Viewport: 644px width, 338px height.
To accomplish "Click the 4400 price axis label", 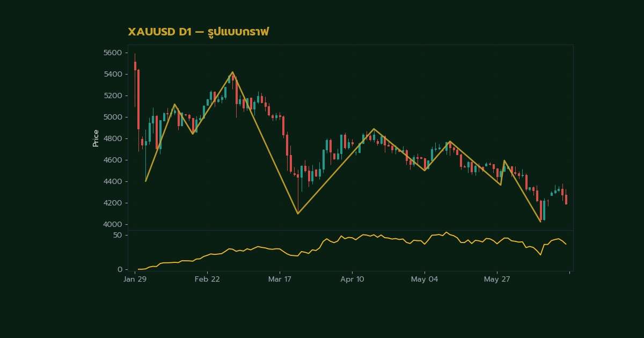I will pos(113,181).
